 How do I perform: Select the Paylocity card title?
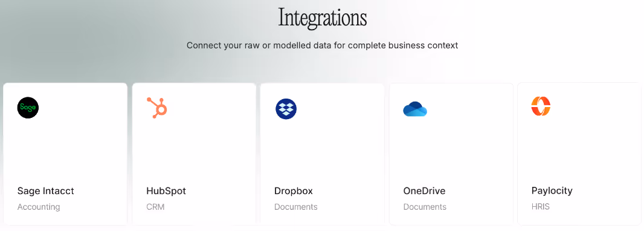(x=552, y=190)
